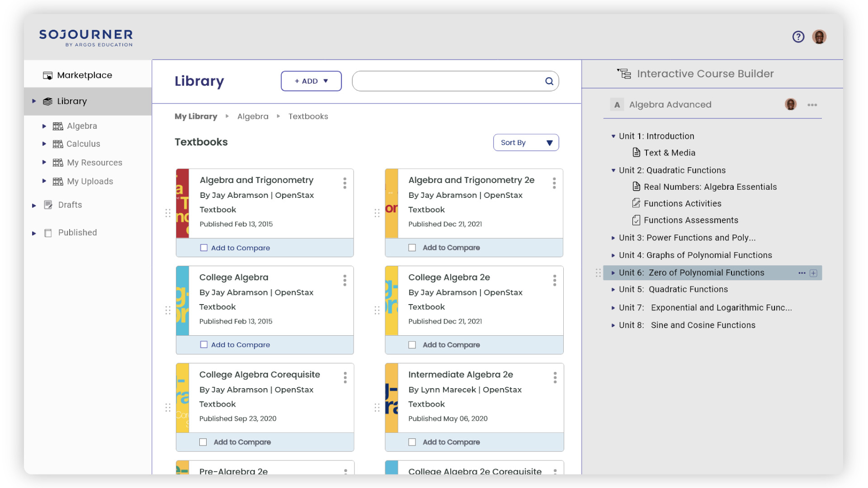Select Marketplace in the sidebar
The width and height of the screenshot is (868, 488).
pos(85,75)
